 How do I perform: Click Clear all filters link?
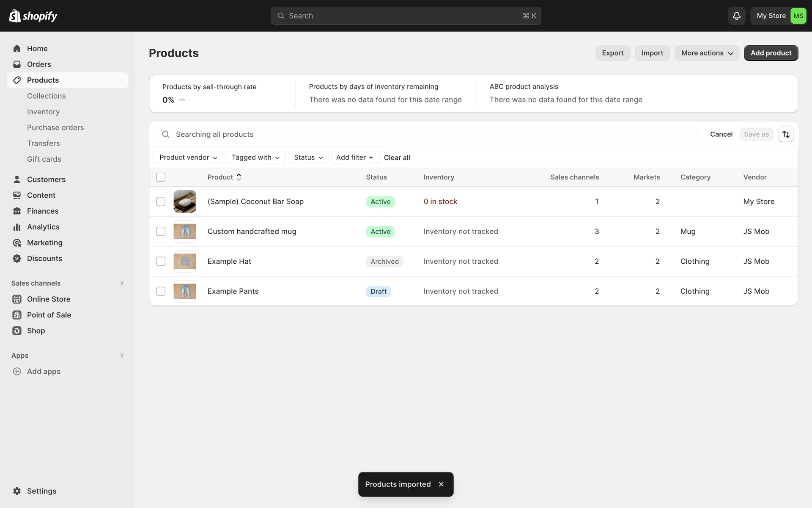coord(397,157)
